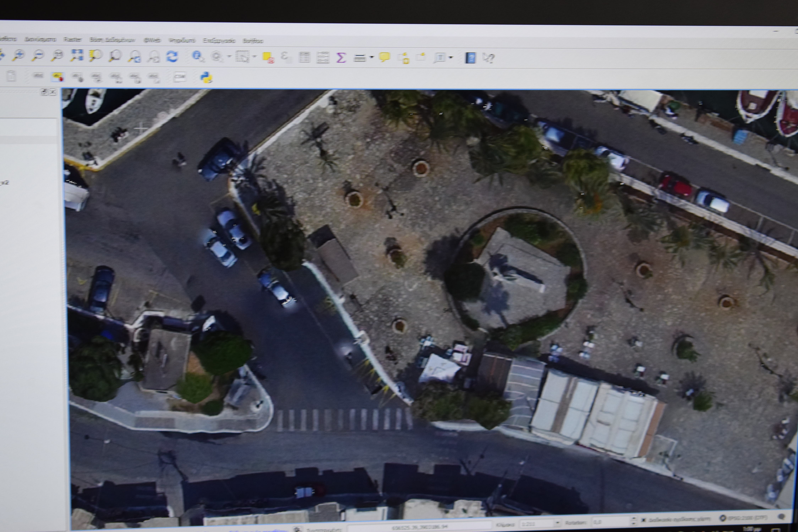Activate the Select Features rectangle tool

coord(242,57)
